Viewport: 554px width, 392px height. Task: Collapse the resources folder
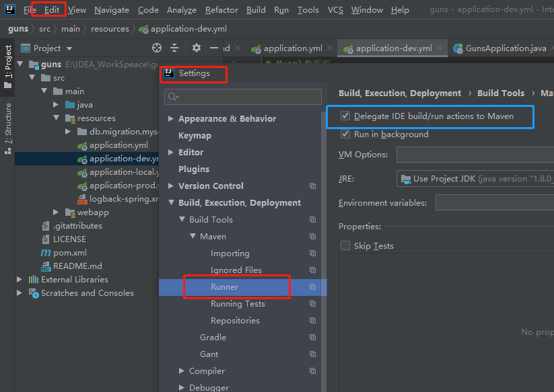coord(57,118)
